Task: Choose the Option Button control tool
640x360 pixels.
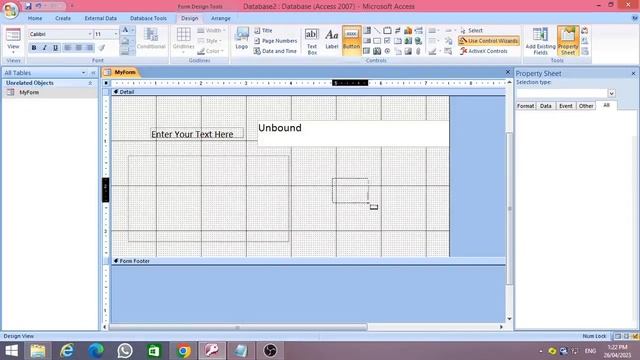Action: 387,51
